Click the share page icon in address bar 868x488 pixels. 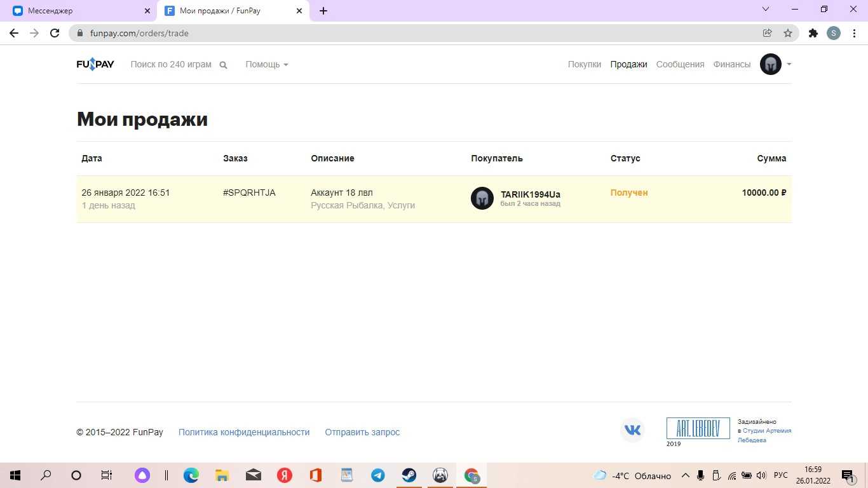[x=767, y=33]
